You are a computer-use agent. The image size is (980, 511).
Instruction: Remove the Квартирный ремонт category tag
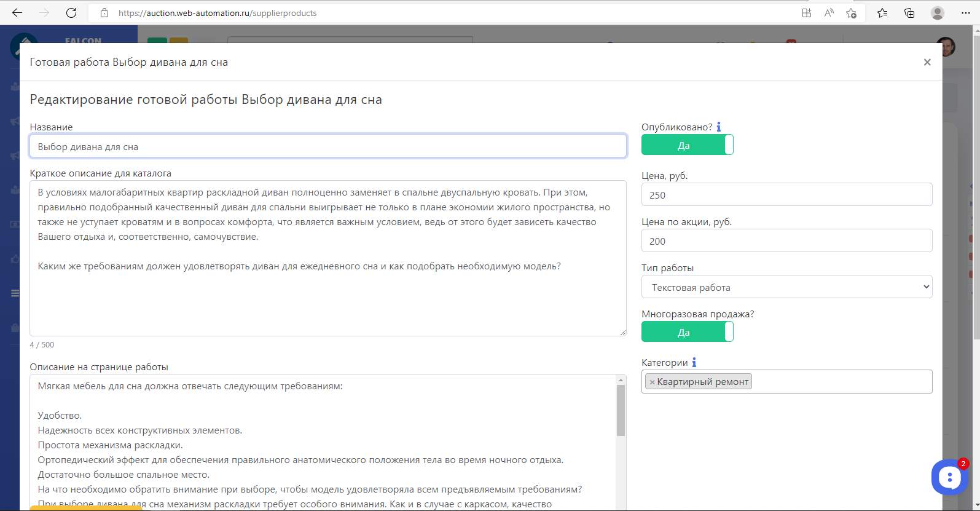tap(652, 382)
